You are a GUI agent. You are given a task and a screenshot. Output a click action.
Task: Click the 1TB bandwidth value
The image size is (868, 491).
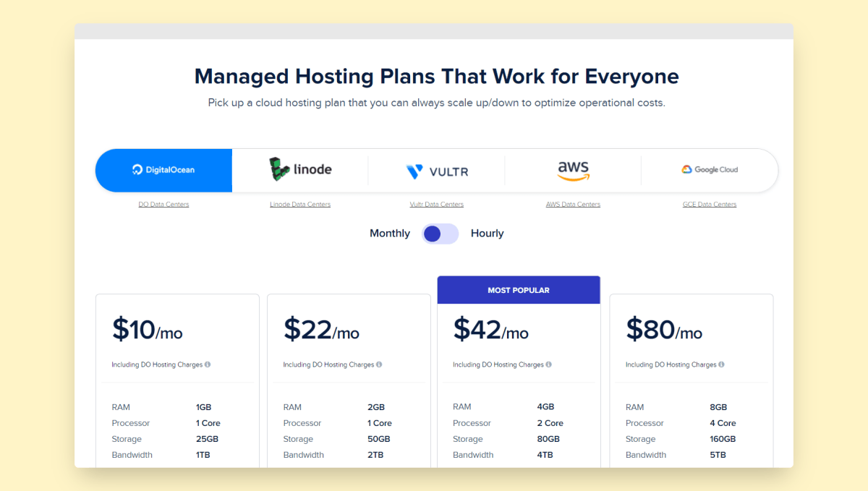[203, 455]
